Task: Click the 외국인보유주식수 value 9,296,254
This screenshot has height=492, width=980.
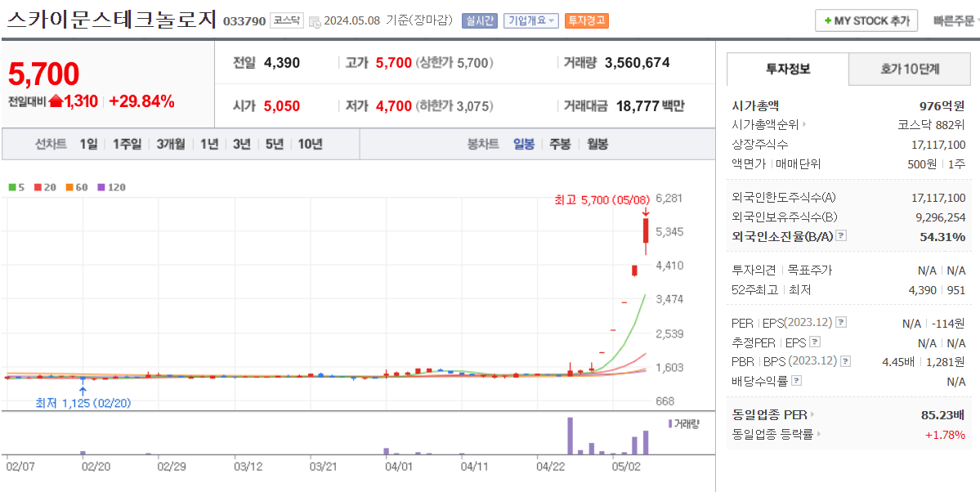Action: (939, 217)
